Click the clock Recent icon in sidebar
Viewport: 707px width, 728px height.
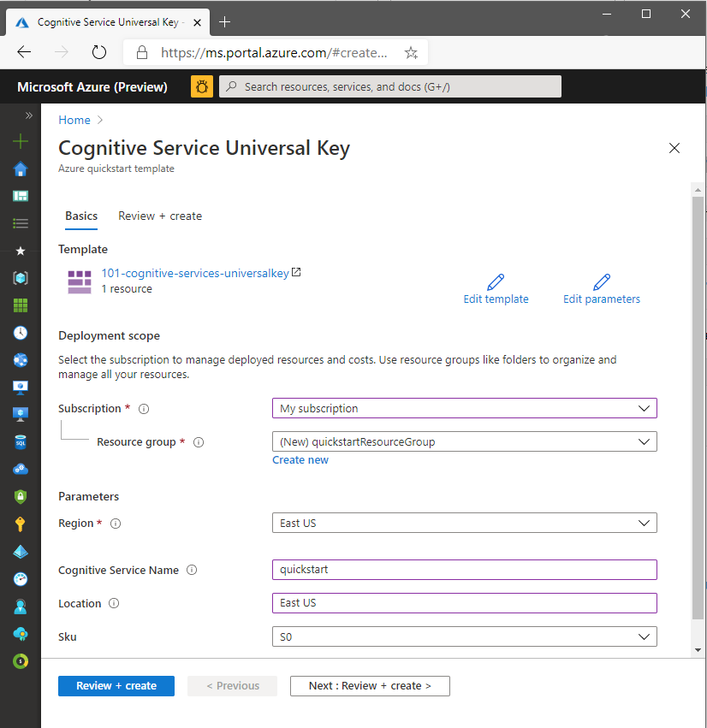(x=21, y=333)
